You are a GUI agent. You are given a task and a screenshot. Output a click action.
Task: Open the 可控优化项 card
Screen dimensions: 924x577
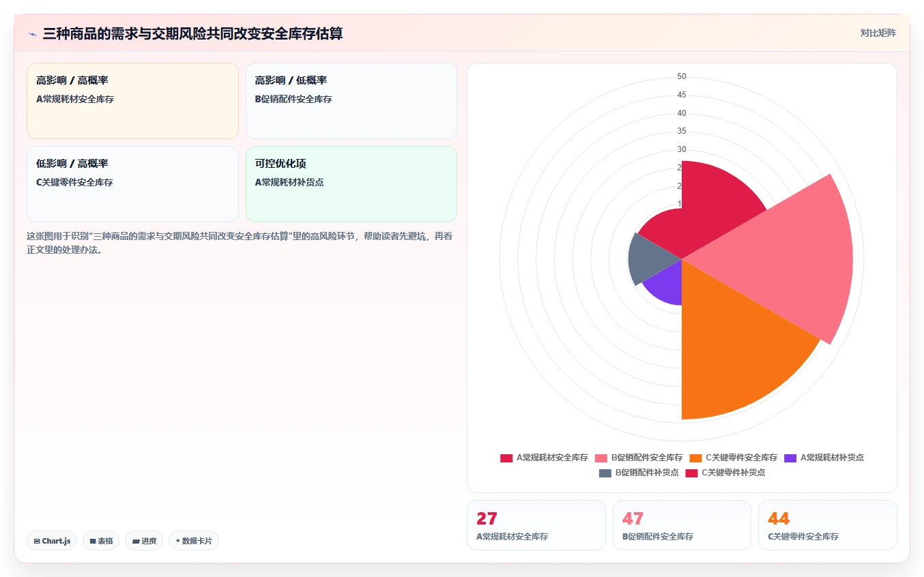[351, 184]
